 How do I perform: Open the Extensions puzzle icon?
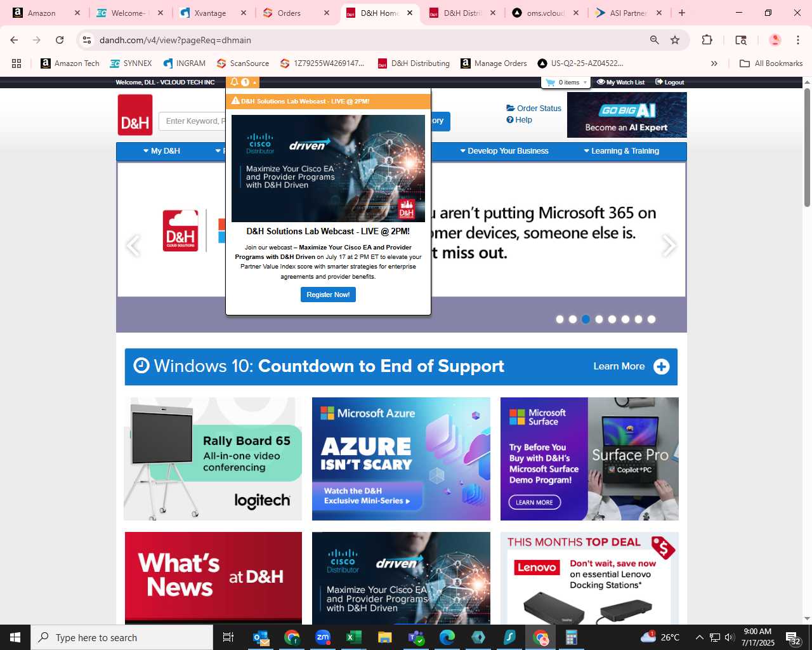pyautogui.click(x=707, y=40)
